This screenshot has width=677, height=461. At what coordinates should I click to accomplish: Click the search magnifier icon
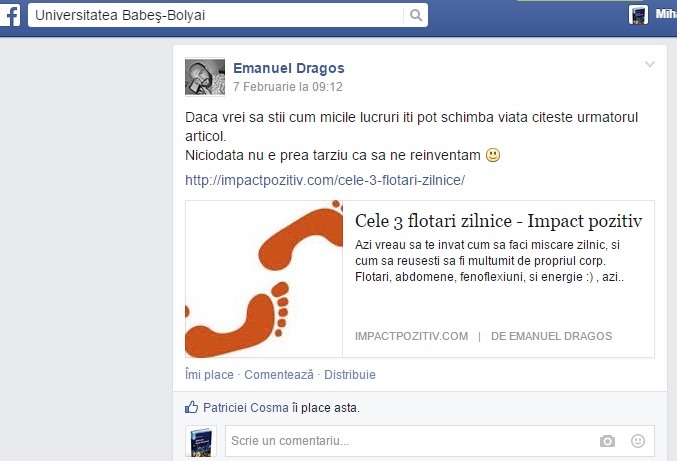click(x=415, y=15)
